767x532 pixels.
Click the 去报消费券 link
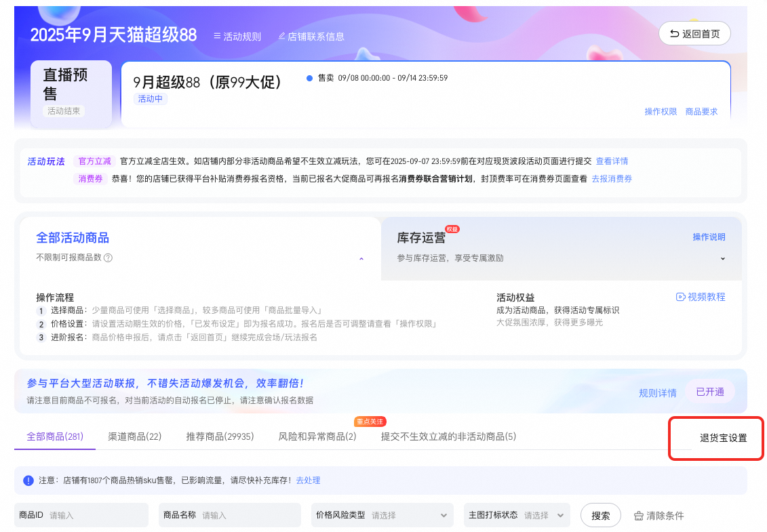tap(612, 178)
